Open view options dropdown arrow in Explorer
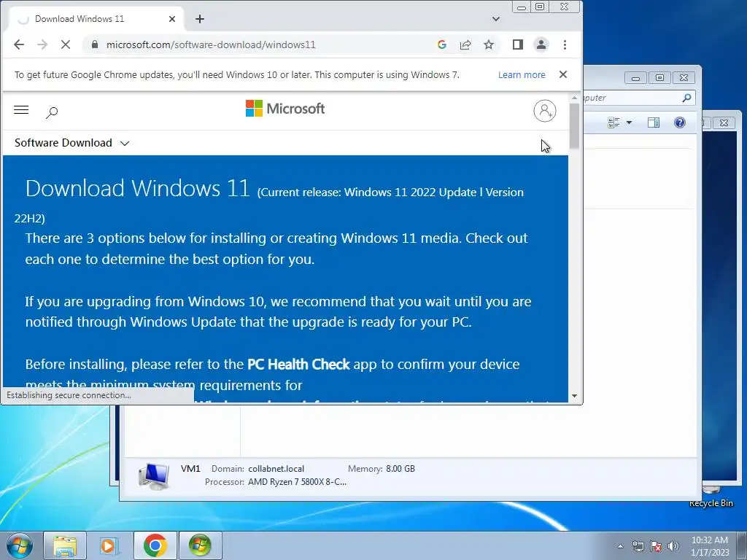Screen dimensions: 747x560 (629, 122)
